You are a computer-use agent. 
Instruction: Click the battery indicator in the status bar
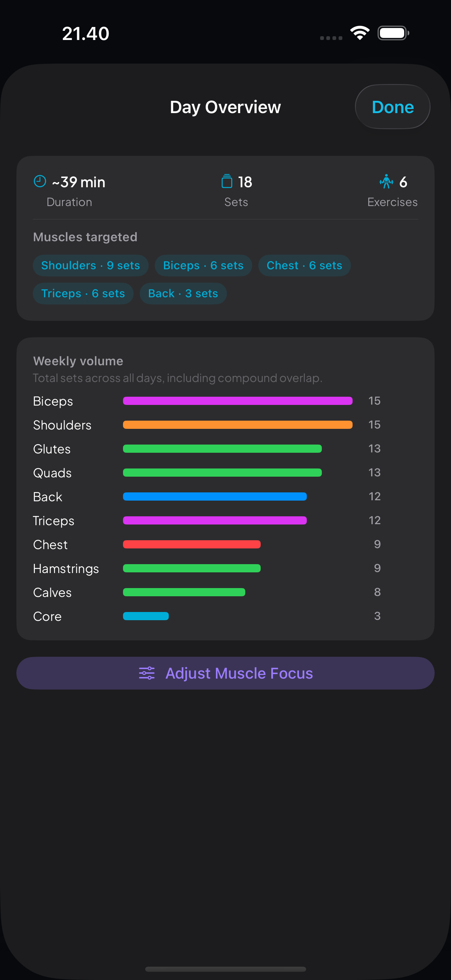[x=393, y=33]
